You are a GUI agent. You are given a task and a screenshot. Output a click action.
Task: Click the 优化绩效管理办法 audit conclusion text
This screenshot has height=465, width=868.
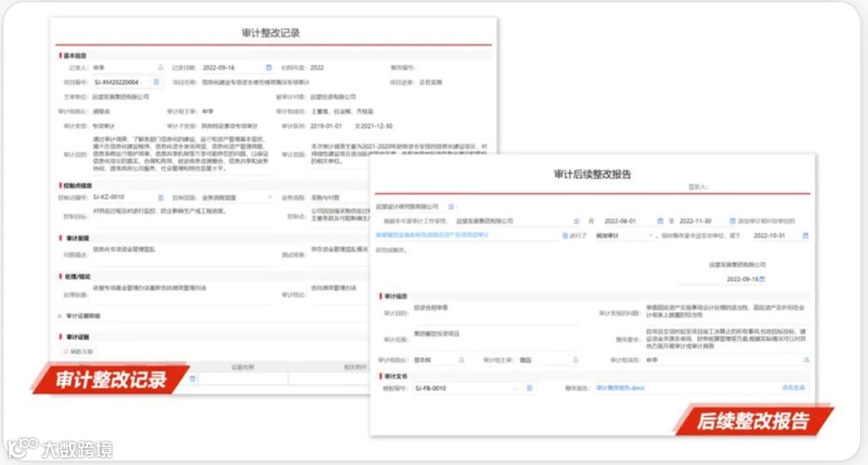[x=334, y=288]
